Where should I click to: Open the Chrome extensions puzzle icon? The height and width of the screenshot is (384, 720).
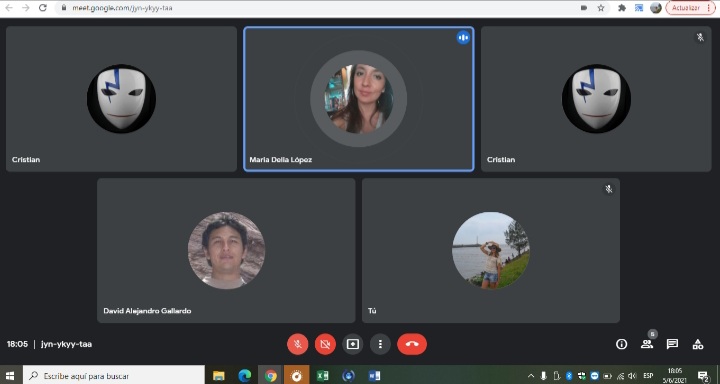point(622,8)
